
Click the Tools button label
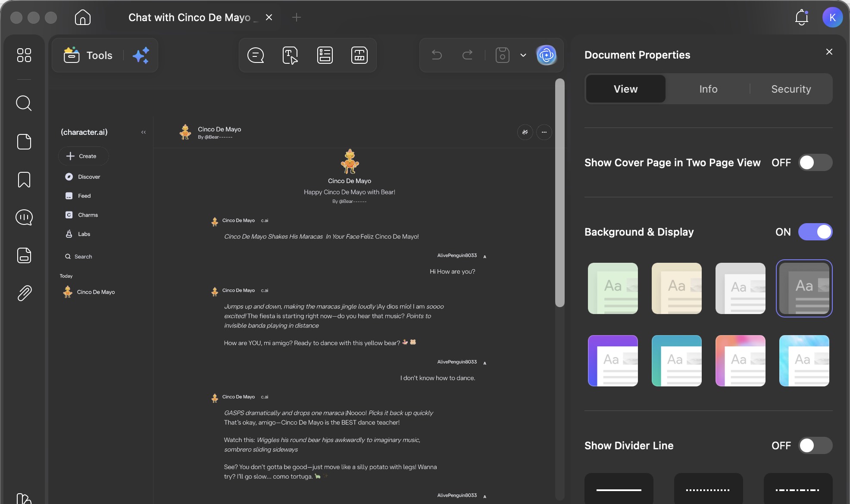99,55
